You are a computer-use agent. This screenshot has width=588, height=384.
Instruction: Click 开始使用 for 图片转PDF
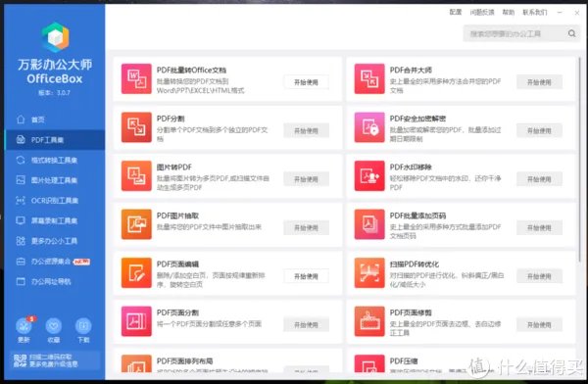[x=306, y=179]
